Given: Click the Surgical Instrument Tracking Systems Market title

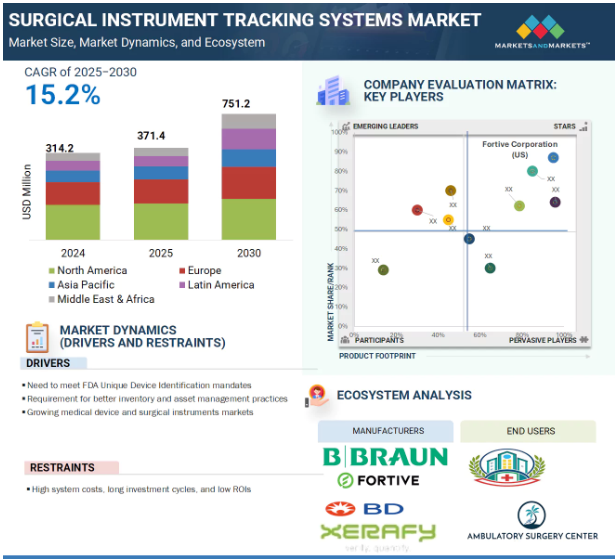Looking at the screenshot, I should pyautogui.click(x=245, y=20).
